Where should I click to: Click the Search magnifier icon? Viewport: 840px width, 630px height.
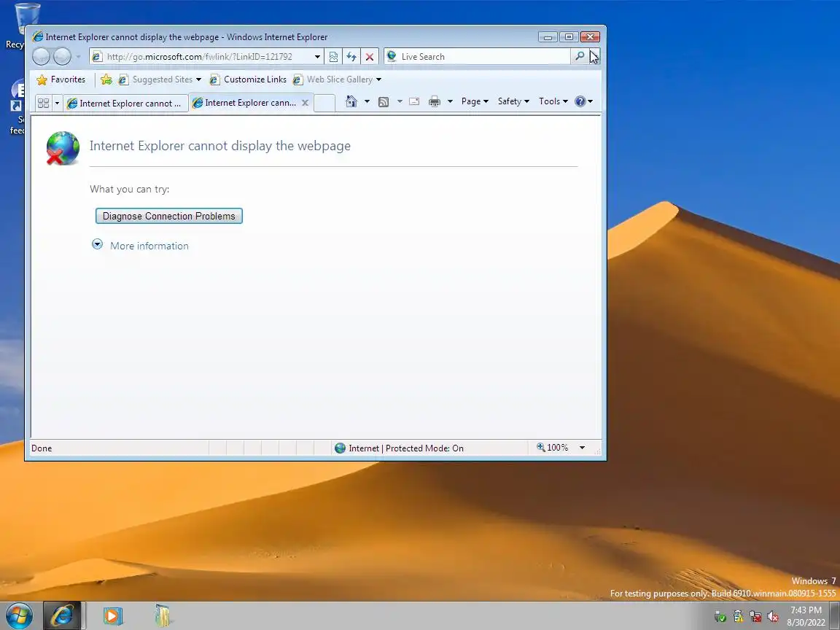(x=580, y=56)
